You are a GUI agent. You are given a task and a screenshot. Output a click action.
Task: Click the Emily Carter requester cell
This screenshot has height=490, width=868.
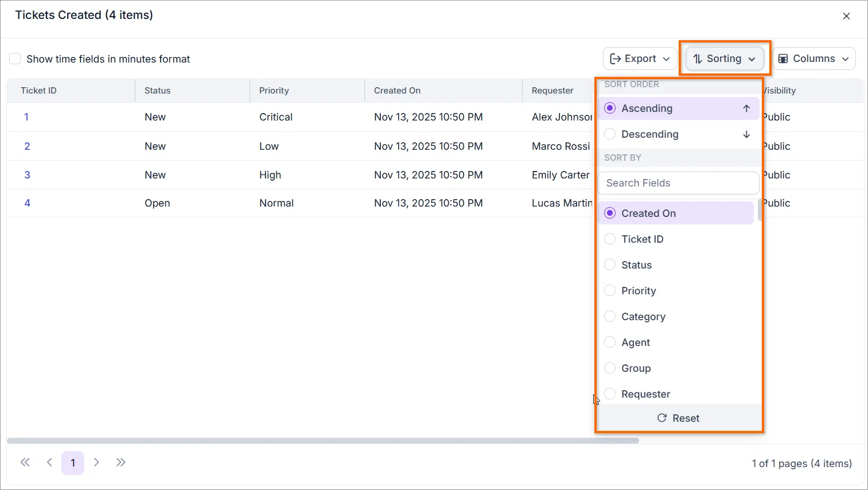click(560, 175)
